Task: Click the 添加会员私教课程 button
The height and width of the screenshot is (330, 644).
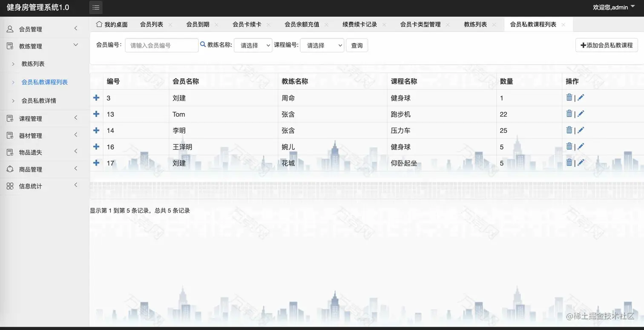Action: point(607,45)
